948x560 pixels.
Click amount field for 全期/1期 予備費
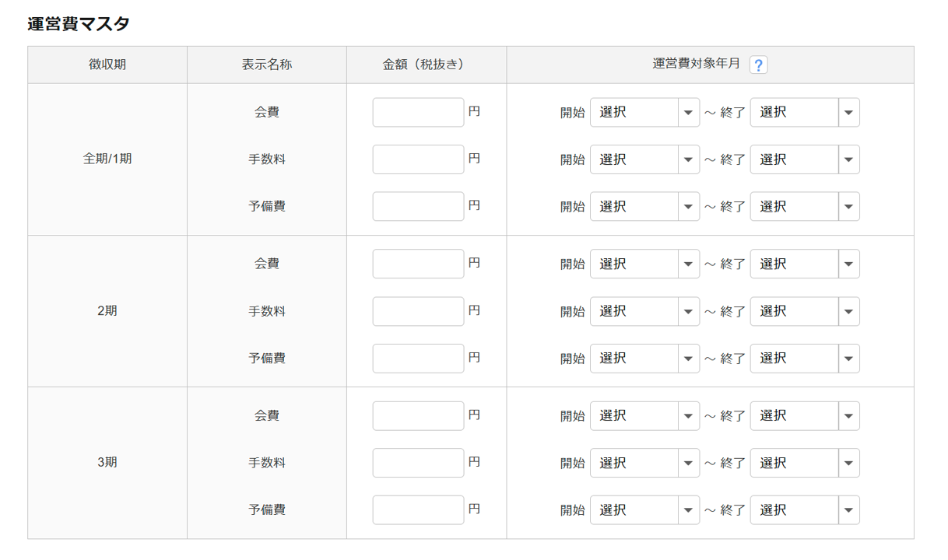418,207
